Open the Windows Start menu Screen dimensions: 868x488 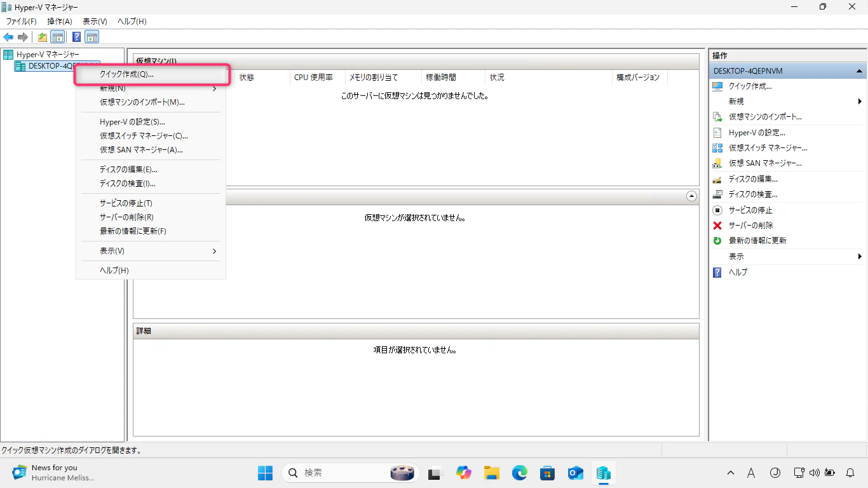(265, 473)
